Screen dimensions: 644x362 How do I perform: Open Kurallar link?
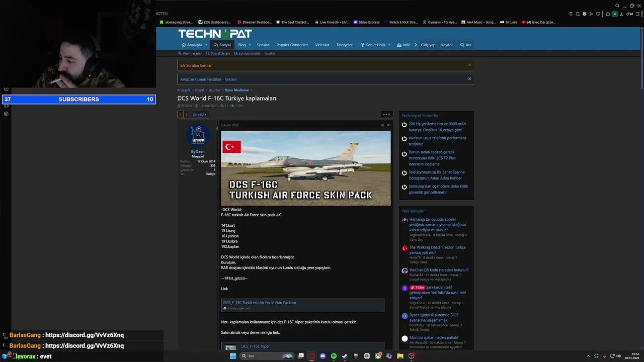click(270, 53)
